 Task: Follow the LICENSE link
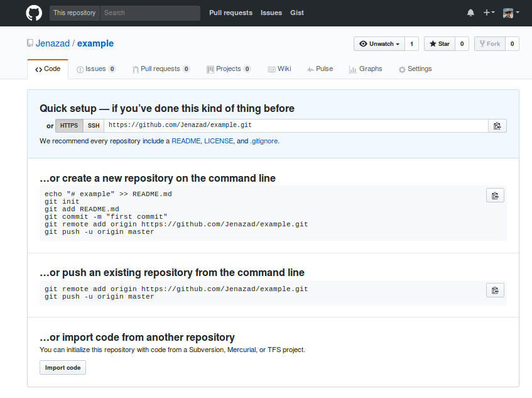point(219,141)
